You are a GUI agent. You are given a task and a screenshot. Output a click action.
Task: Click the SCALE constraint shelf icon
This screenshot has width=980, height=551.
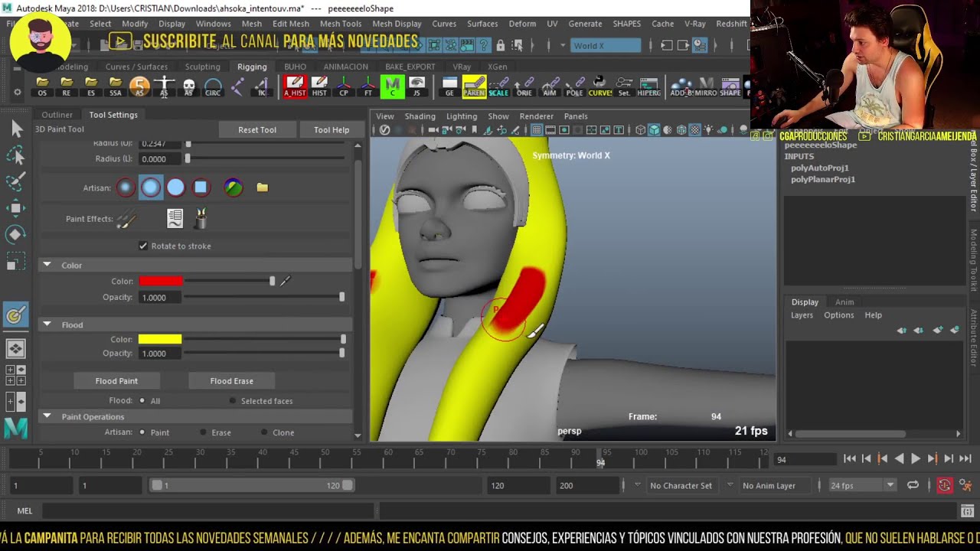[x=499, y=86]
